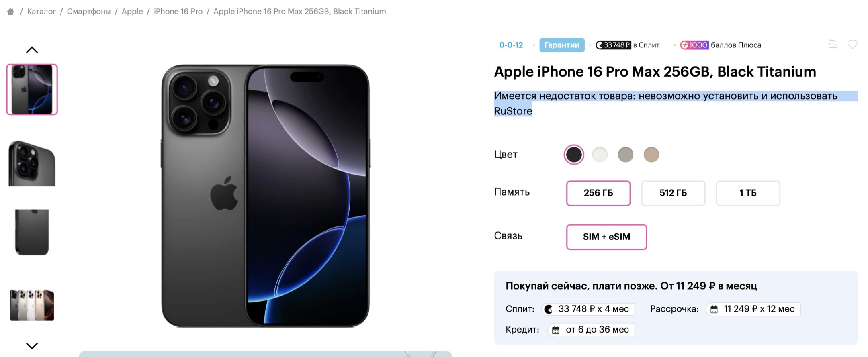The height and width of the screenshot is (357, 868).
Task: Show thumbnail with all iPhone colors
Action: tap(32, 305)
